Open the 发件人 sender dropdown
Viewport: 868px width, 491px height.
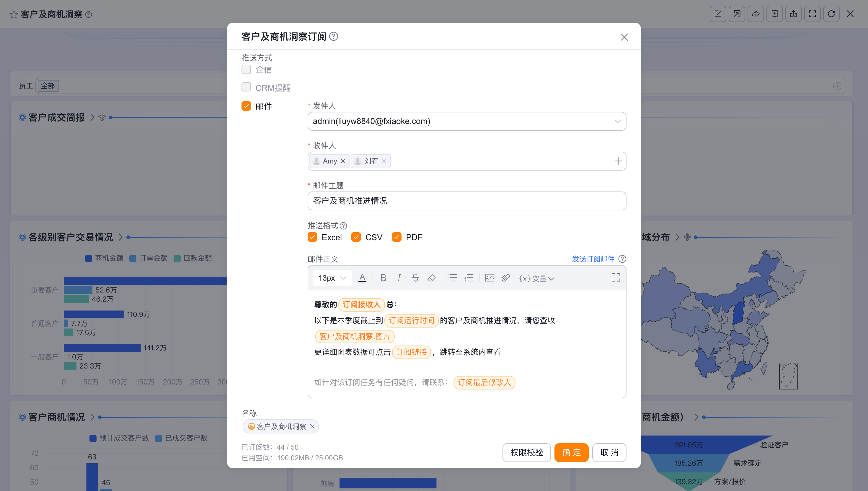click(x=467, y=121)
